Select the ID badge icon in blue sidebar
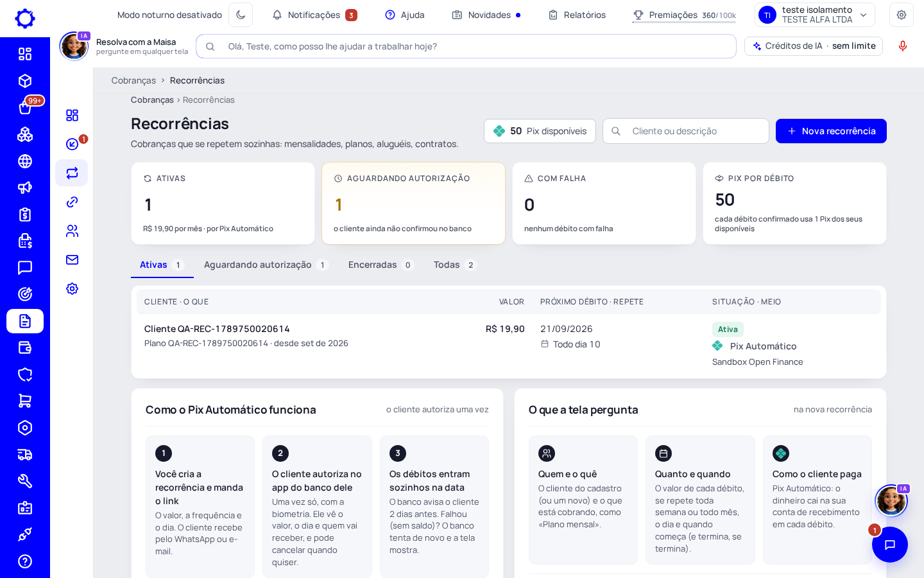The image size is (924, 578). pos(25,508)
